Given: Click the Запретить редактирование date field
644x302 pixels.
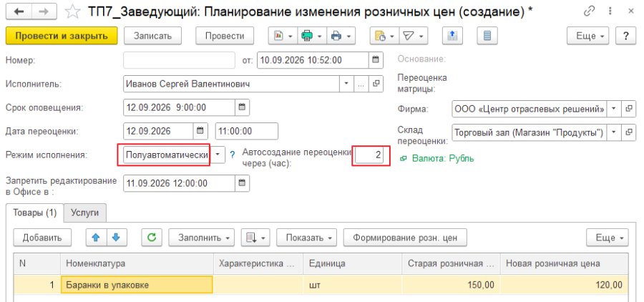Looking at the screenshot, I should (179, 183).
